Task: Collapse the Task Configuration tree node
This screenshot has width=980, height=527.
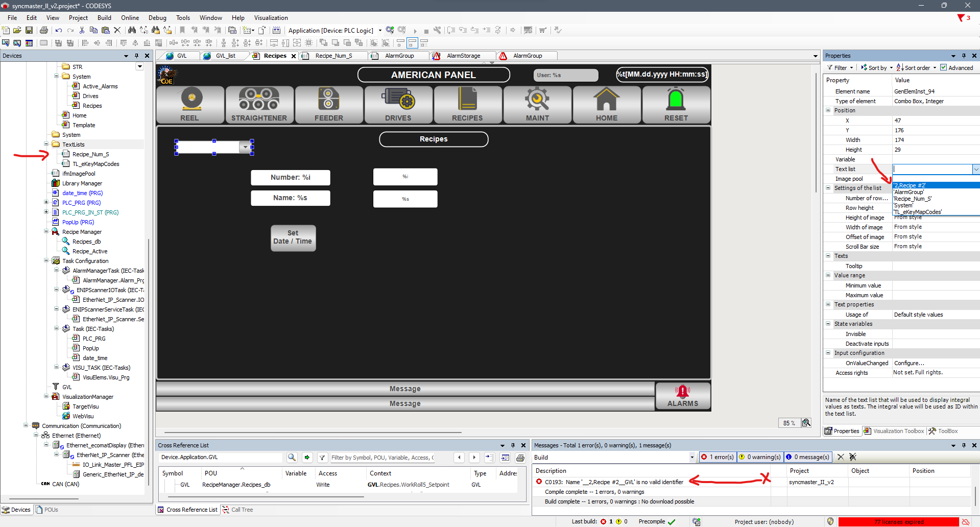Action: click(46, 261)
